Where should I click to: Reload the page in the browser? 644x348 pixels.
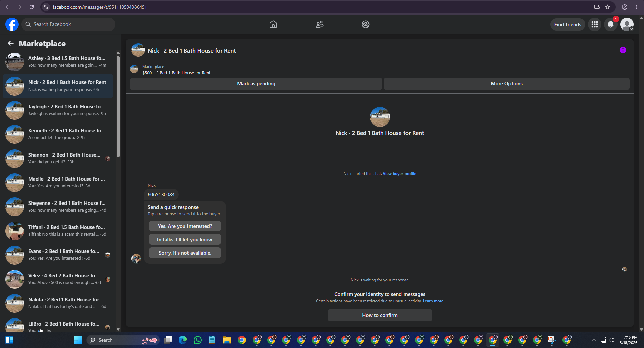[32, 7]
